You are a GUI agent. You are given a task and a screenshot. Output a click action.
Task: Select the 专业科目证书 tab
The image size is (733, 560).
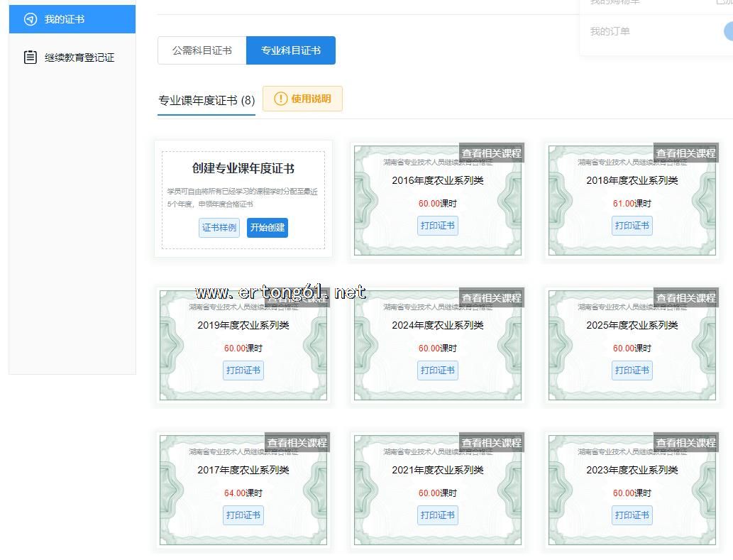[290, 50]
